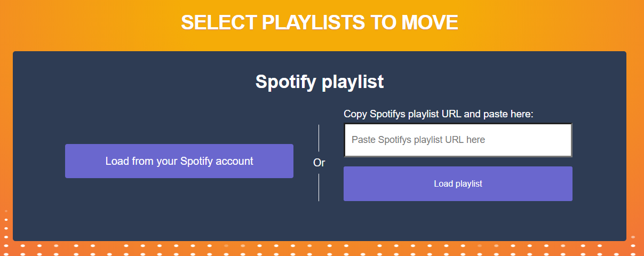This screenshot has width=644, height=256.
Task: Click an empty area of the dark blue panel
Action: click(x=160, y=213)
